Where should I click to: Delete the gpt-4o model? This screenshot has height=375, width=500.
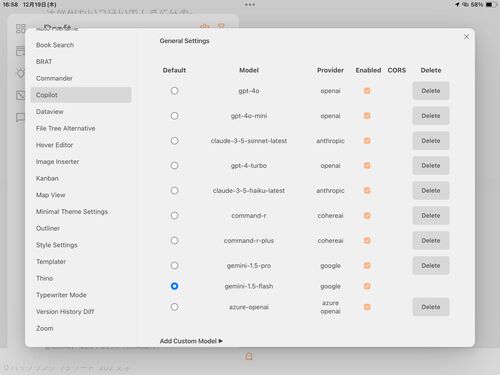(x=431, y=91)
